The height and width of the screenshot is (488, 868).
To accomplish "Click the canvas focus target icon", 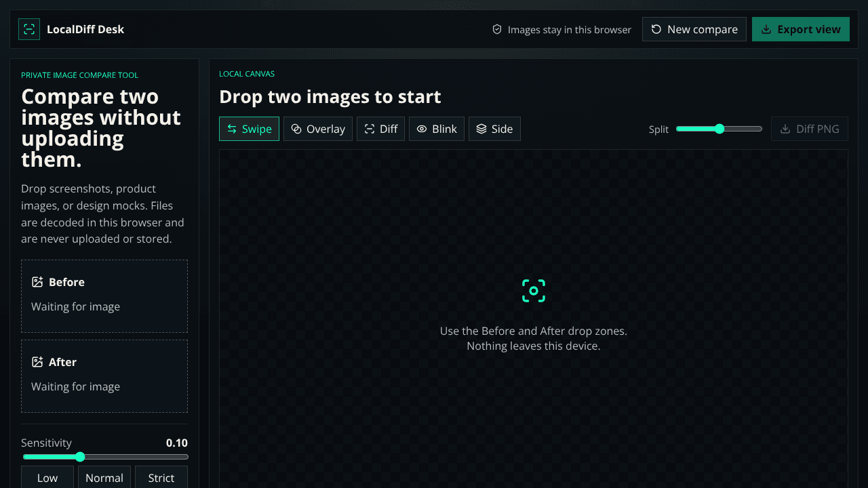I will pos(534,291).
